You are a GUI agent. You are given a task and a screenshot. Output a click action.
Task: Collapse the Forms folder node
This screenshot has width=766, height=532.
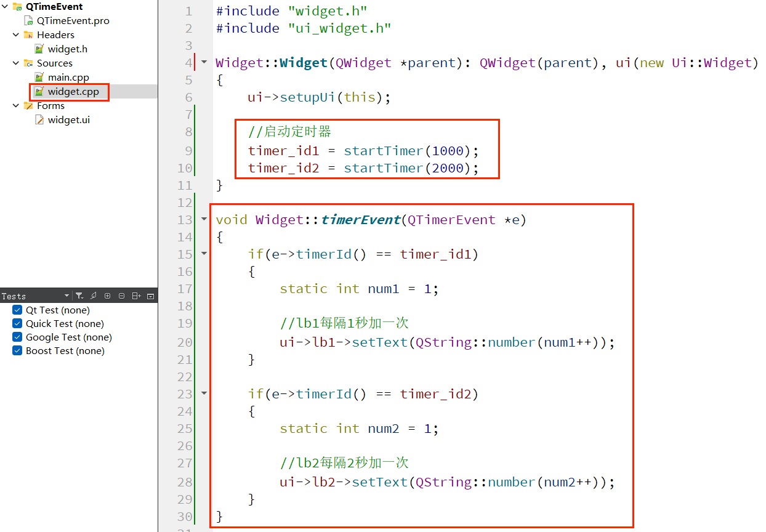[16, 106]
